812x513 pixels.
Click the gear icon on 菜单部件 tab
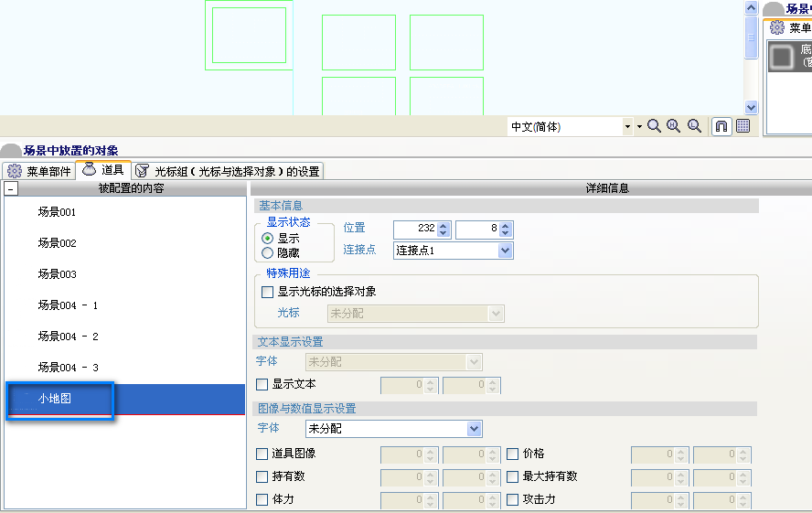point(15,171)
